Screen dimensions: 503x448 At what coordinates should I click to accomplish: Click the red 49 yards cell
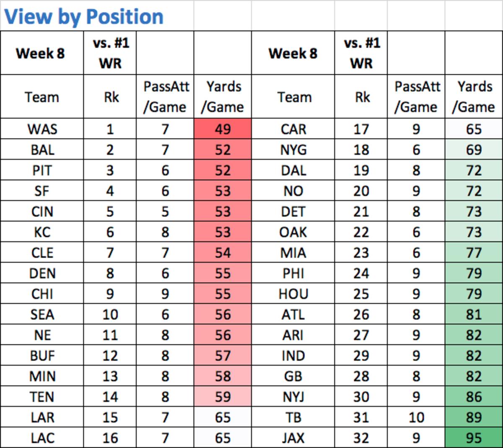pyautogui.click(x=223, y=129)
